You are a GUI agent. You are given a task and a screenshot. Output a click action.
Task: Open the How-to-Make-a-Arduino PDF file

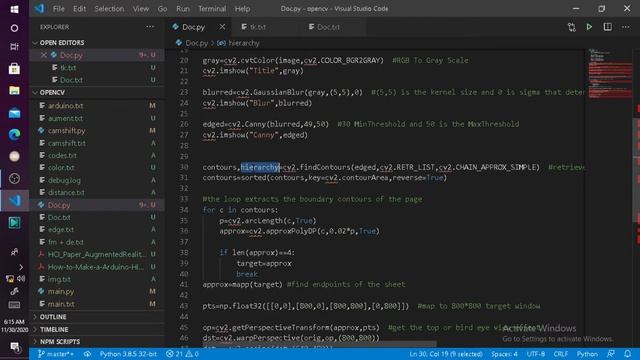pos(97,267)
